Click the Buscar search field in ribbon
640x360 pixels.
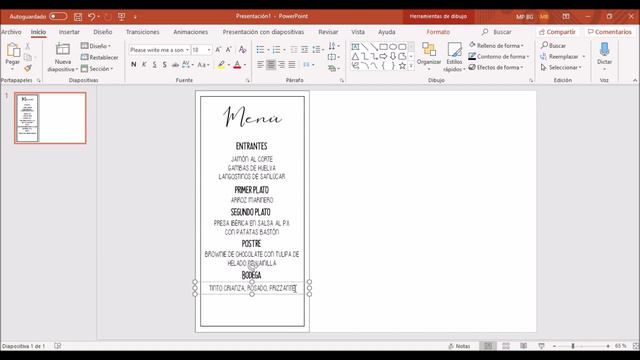(x=502, y=32)
